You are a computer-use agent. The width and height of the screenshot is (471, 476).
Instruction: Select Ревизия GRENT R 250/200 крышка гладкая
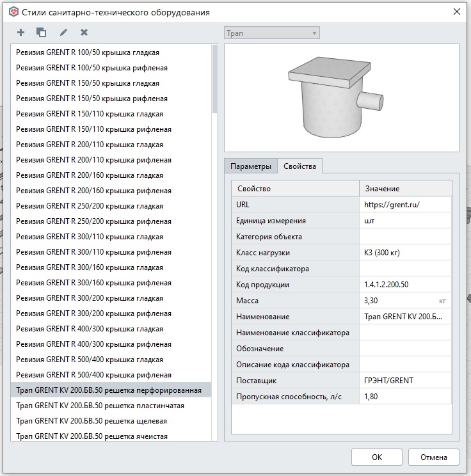pyautogui.click(x=111, y=206)
